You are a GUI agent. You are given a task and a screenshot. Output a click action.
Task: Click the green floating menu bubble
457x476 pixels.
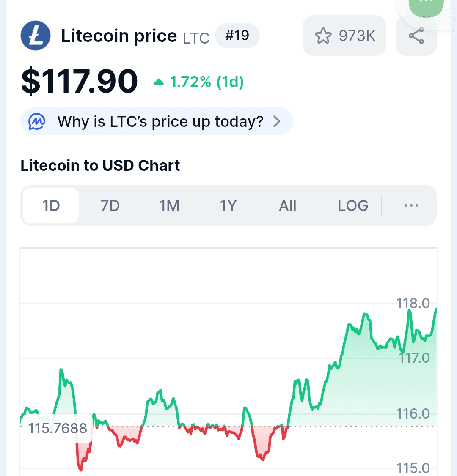point(426,8)
